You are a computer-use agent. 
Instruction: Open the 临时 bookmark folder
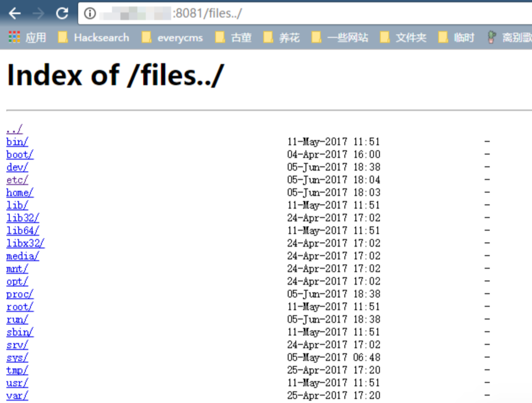pyautogui.click(x=456, y=38)
